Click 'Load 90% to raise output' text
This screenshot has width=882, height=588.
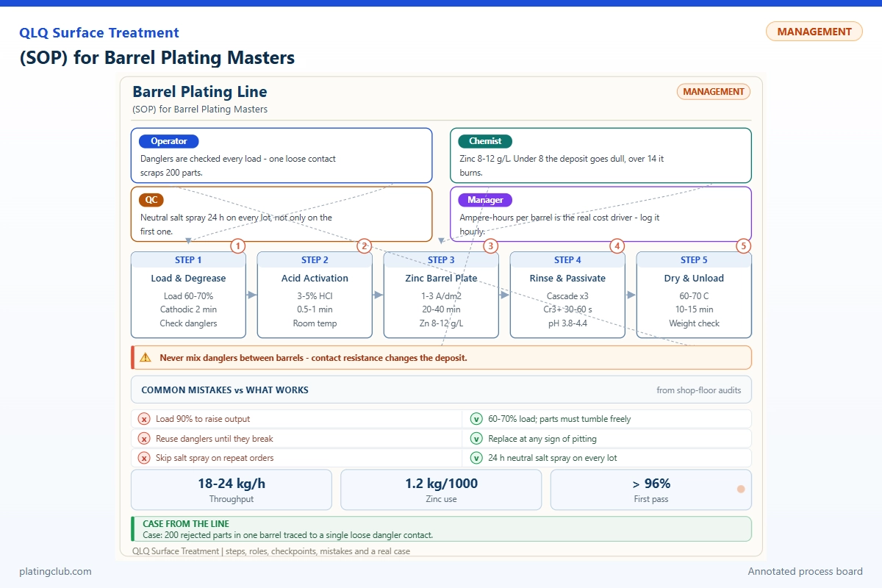(x=203, y=419)
